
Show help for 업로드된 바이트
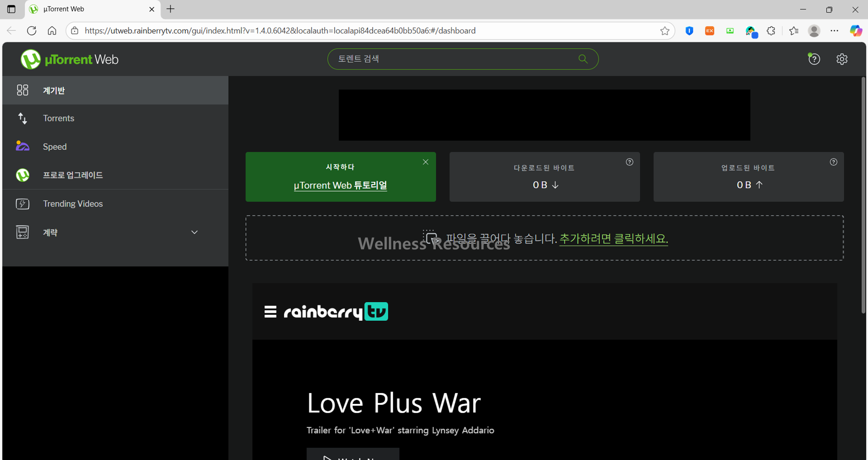[833, 162]
